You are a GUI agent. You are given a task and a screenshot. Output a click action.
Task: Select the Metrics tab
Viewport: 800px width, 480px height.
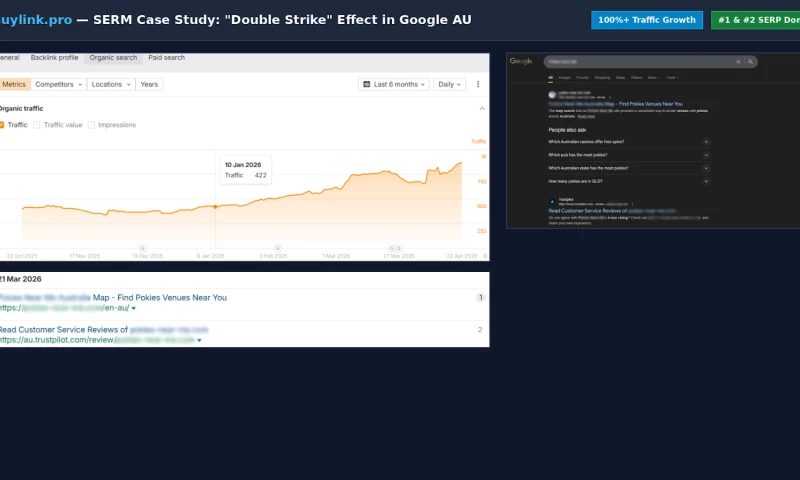[x=14, y=84]
